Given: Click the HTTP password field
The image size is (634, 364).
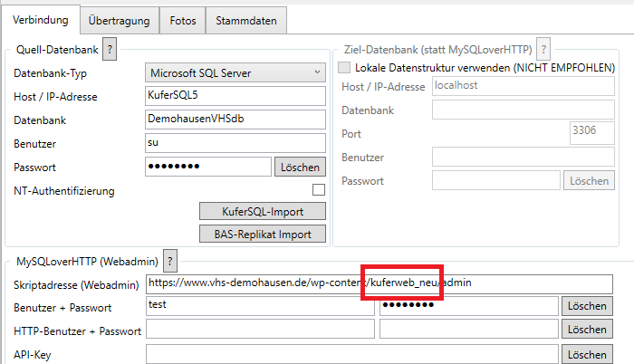Looking at the screenshot, I should click(469, 329).
